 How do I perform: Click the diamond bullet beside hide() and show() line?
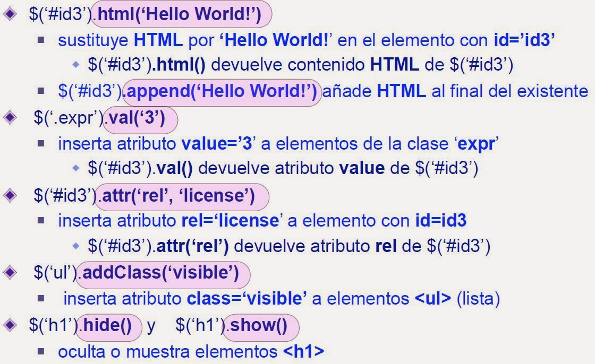pyautogui.click(x=10, y=325)
